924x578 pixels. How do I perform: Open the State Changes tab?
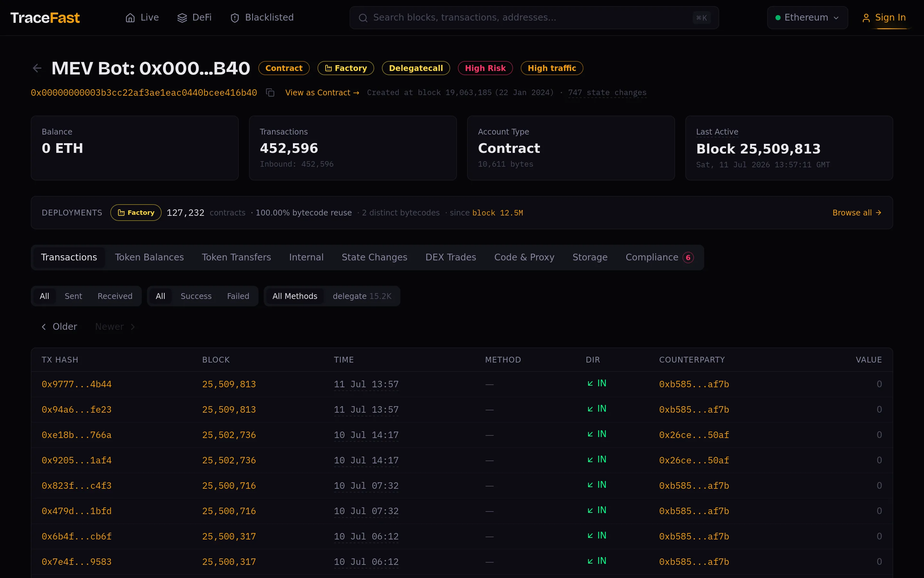point(374,257)
